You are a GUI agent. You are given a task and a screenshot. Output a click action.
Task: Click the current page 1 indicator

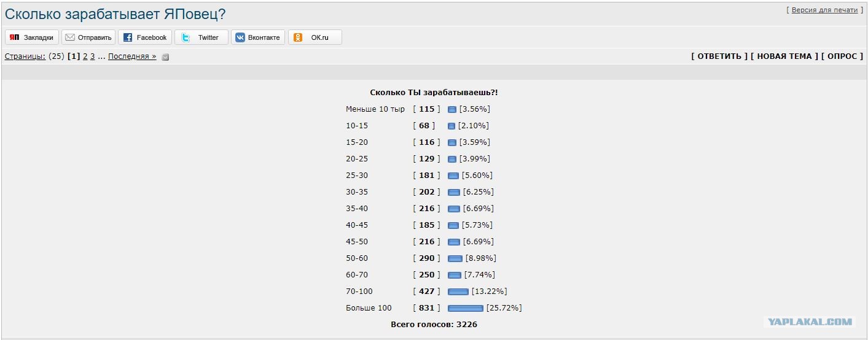click(74, 56)
